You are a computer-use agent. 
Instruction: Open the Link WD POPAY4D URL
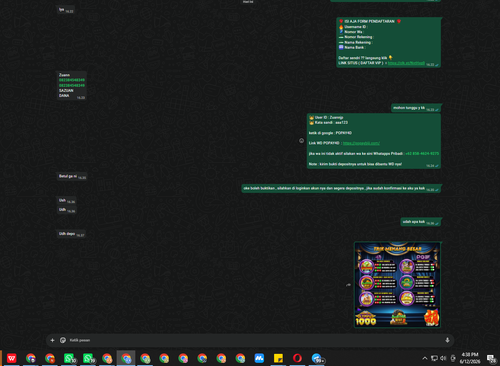tap(361, 143)
